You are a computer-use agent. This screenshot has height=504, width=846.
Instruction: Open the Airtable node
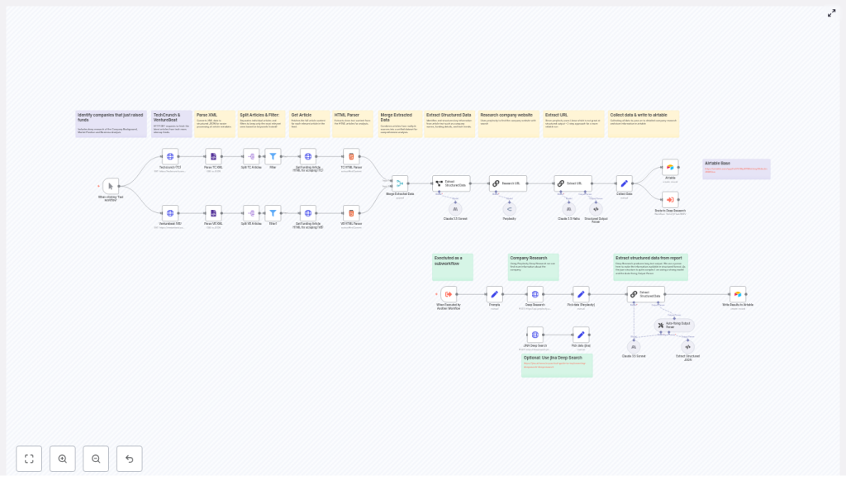coord(670,167)
